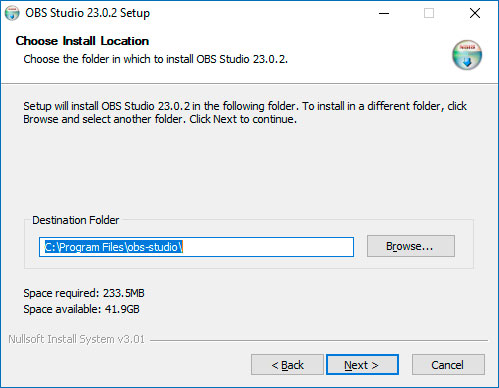Go back with the Back button
This screenshot has height=388, width=499.
(287, 365)
